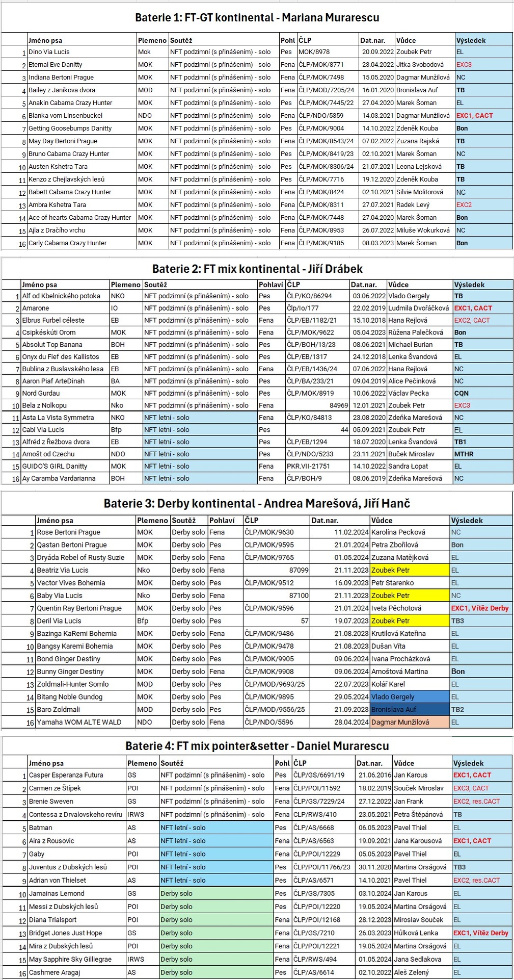Select the 'Carmen ze Štípek' cell
This screenshot has width=514, height=980.
click(76, 789)
